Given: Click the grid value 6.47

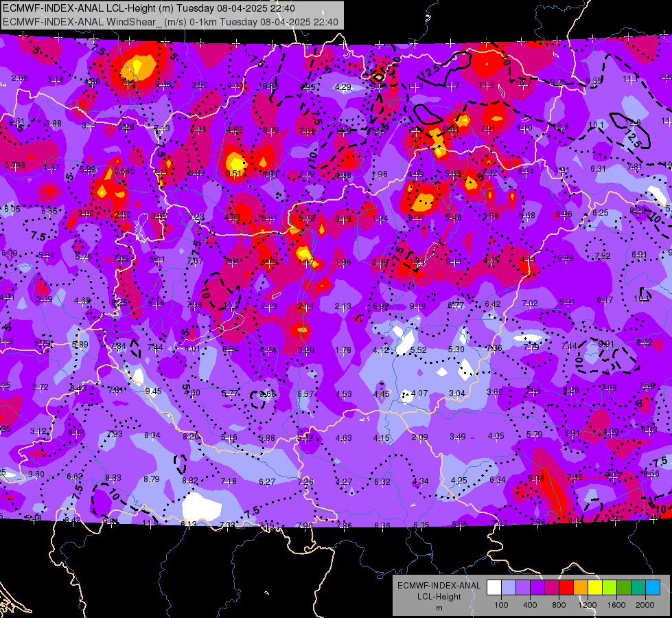Looking at the screenshot, I should tap(605, 300).
